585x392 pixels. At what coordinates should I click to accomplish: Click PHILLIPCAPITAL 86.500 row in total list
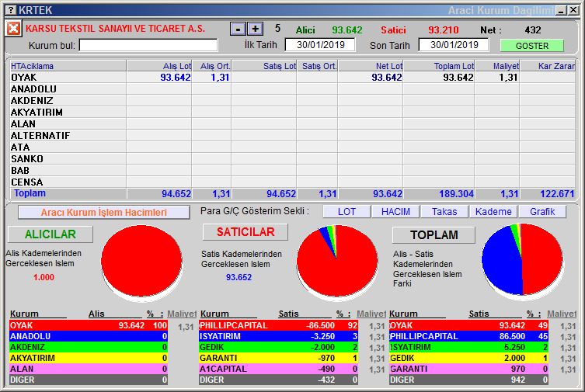[468, 336]
